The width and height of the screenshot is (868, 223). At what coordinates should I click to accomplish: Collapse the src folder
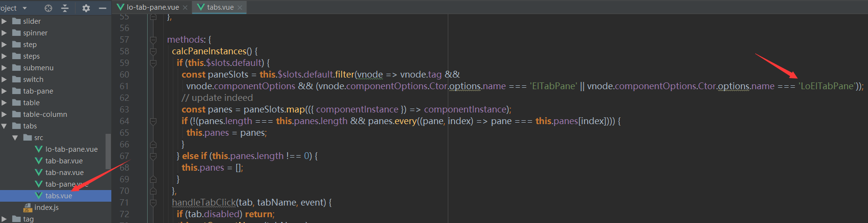[15, 138]
